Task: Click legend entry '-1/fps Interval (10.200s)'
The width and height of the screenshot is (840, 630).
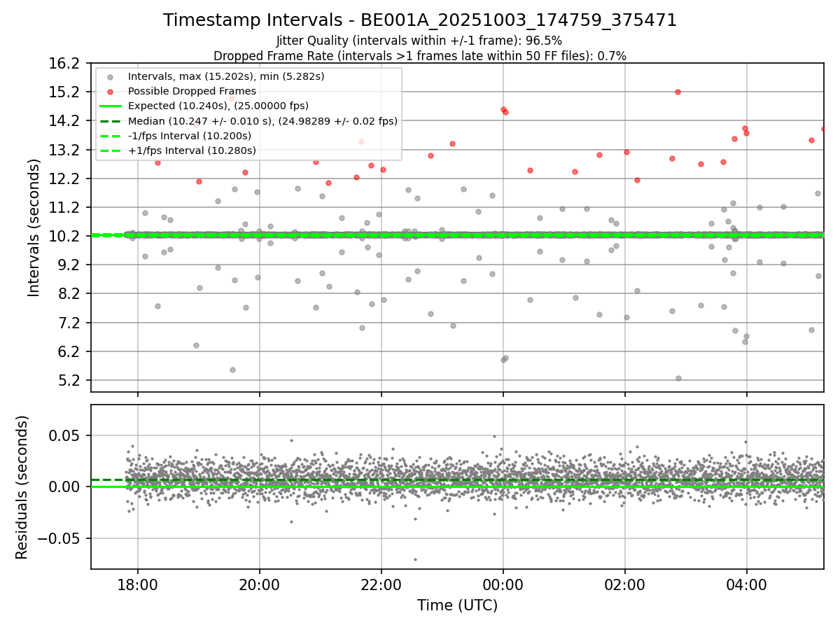Action: point(190,136)
